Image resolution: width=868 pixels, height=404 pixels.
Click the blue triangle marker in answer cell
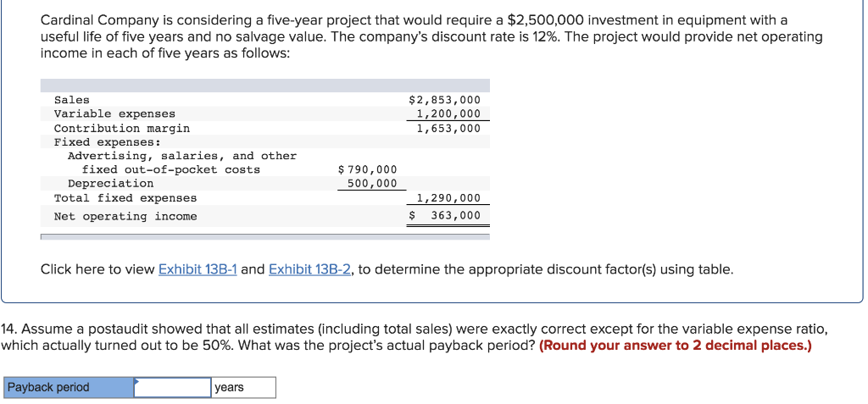136,381
